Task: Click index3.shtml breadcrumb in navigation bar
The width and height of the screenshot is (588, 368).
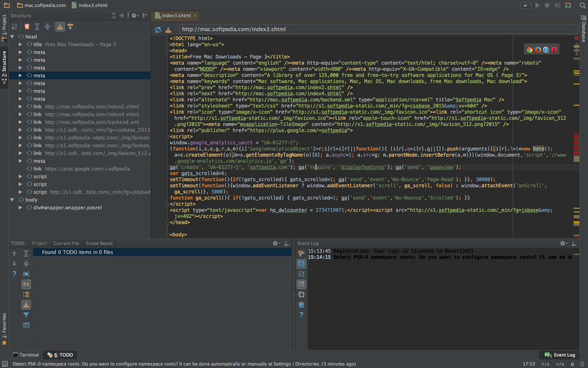Action: (x=89, y=5)
